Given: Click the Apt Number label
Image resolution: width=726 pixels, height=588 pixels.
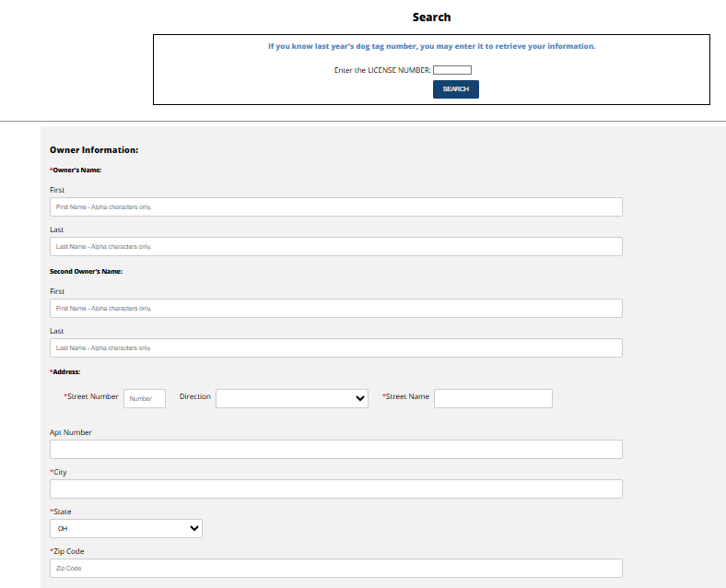Looking at the screenshot, I should click(70, 432).
